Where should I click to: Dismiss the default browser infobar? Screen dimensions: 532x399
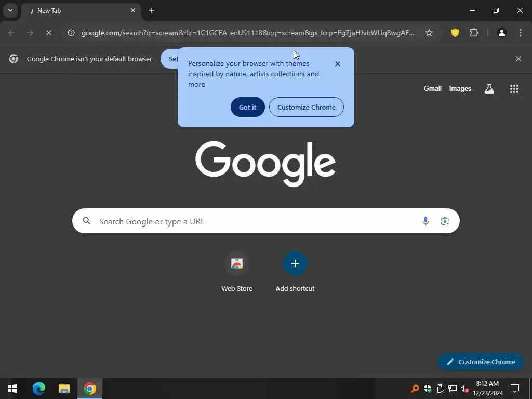[518, 59]
